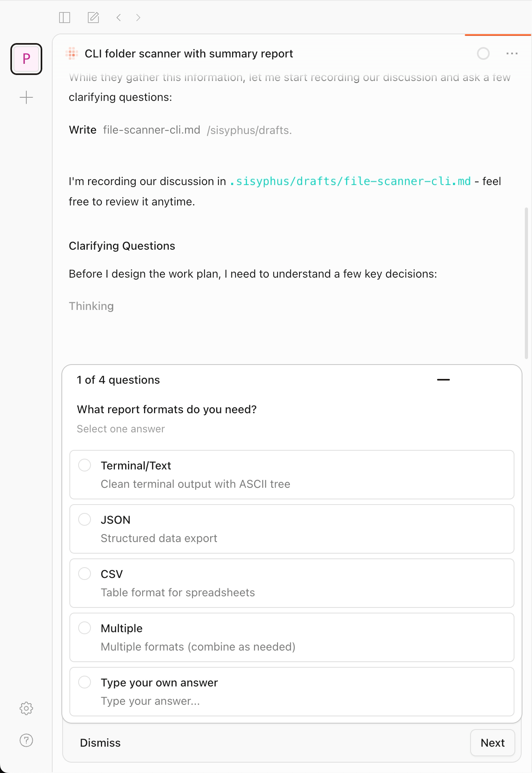Navigate forward using the right chevron
Viewport: 532px width, 773px height.
[138, 17]
